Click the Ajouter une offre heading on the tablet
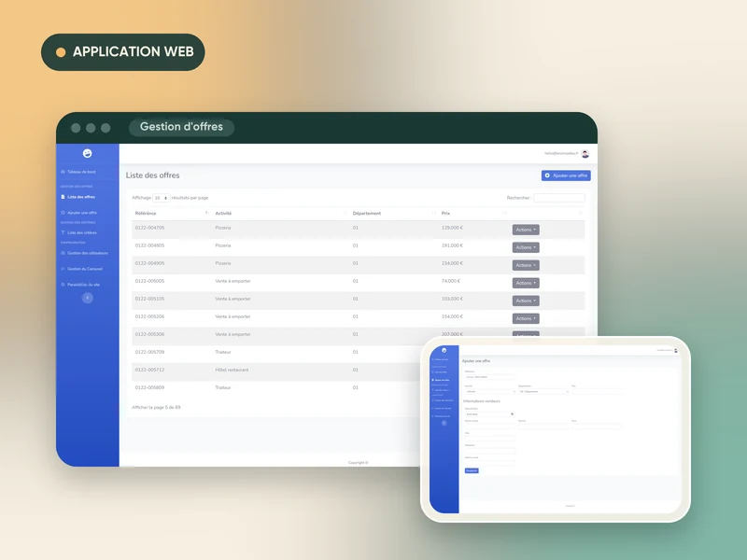 click(x=476, y=361)
